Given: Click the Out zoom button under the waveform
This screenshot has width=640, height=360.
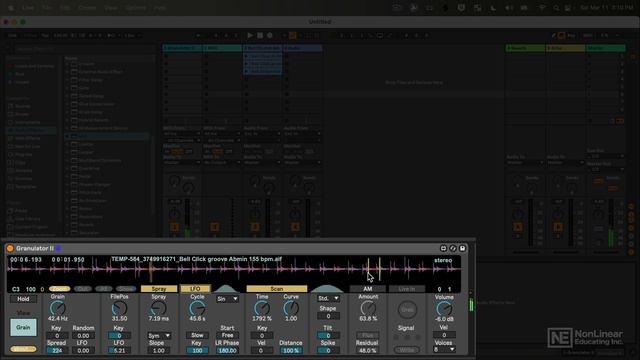Looking at the screenshot, I should coord(82,289).
